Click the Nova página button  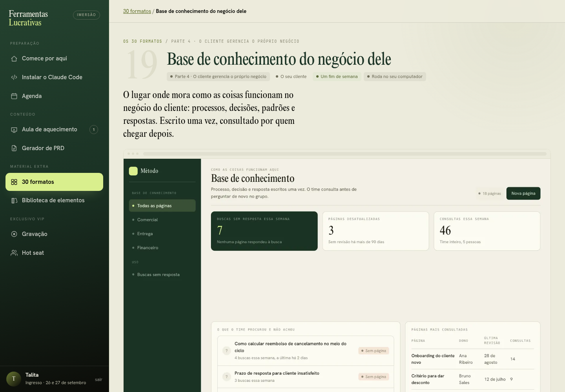click(x=523, y=193)
